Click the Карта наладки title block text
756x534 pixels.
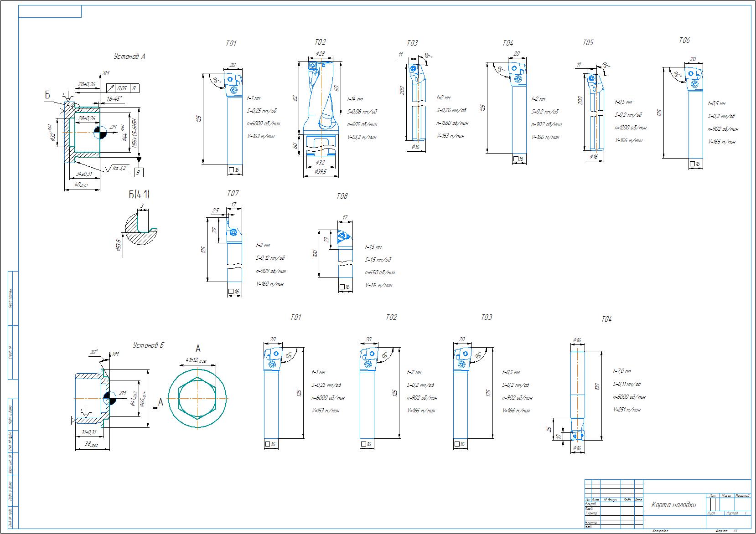[673, 504]
